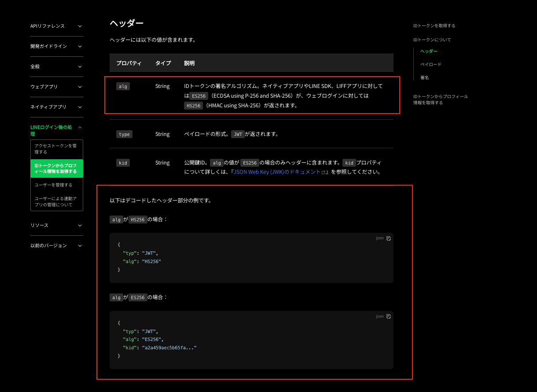Jump to IDトークンについて in table of contents
The image size is (537, 392).
pyautogui.click(x=432, y=40)
